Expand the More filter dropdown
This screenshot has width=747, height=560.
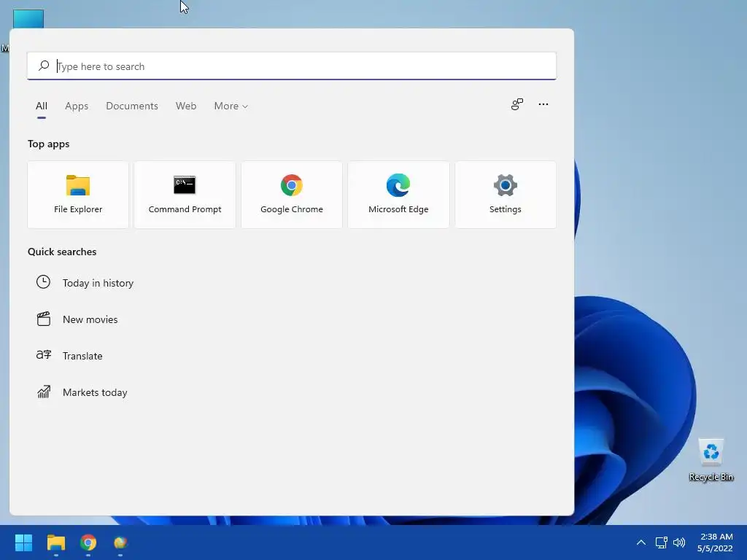(x=231, y=106)
